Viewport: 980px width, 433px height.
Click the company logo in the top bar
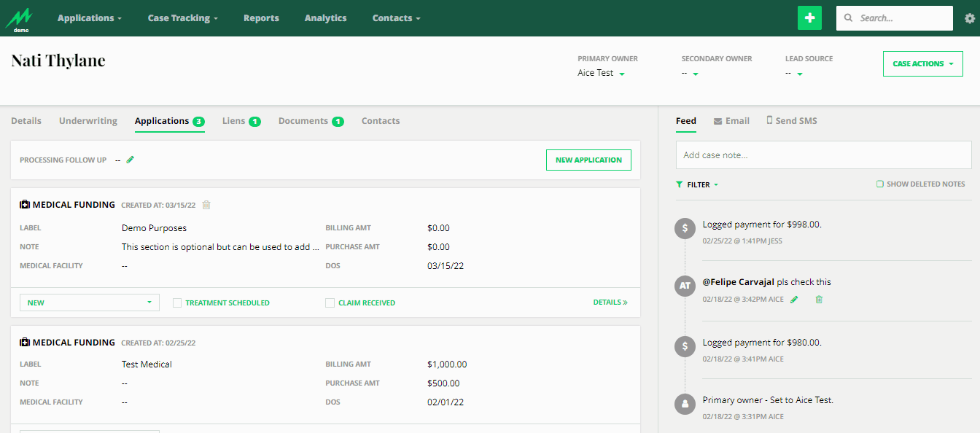pos(20,18)
